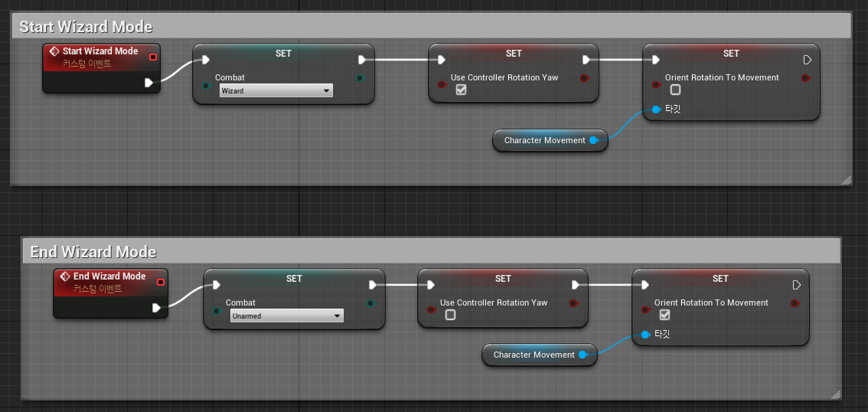
Task: Click Use Controller Rotation Yaw input pin, Start Wizard group
Action: [x=442, y=85]
